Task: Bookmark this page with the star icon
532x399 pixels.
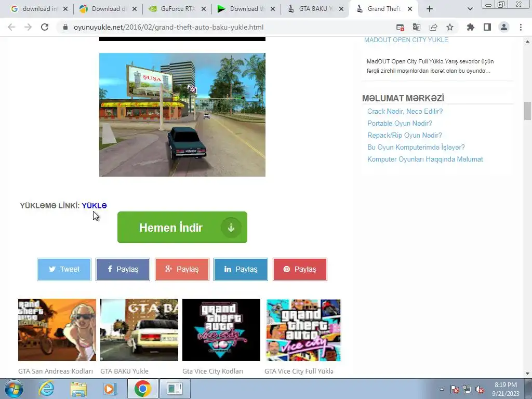Action: (x=450, y=27)
